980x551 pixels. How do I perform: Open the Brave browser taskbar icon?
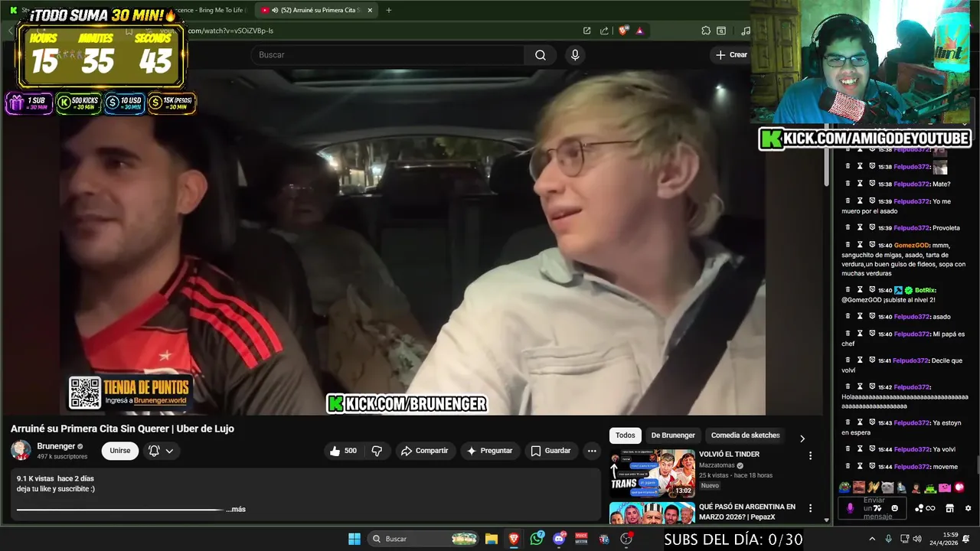(514, 539)
